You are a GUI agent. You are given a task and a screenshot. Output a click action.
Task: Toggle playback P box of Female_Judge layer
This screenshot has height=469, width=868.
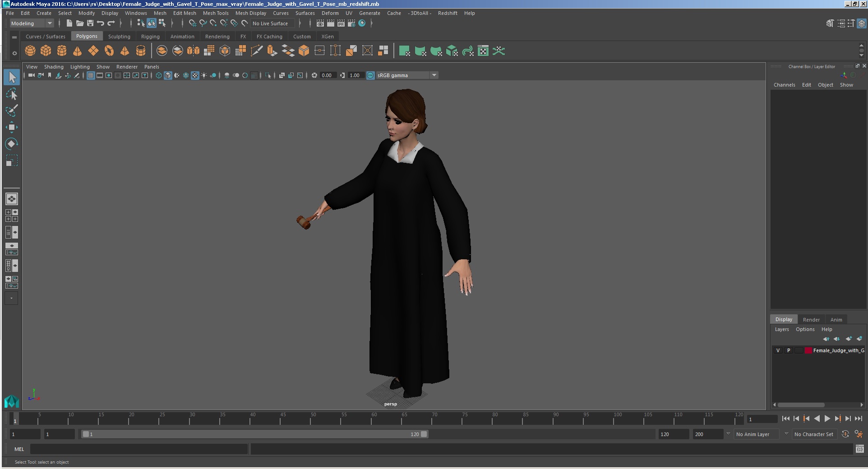coord(789,350)
